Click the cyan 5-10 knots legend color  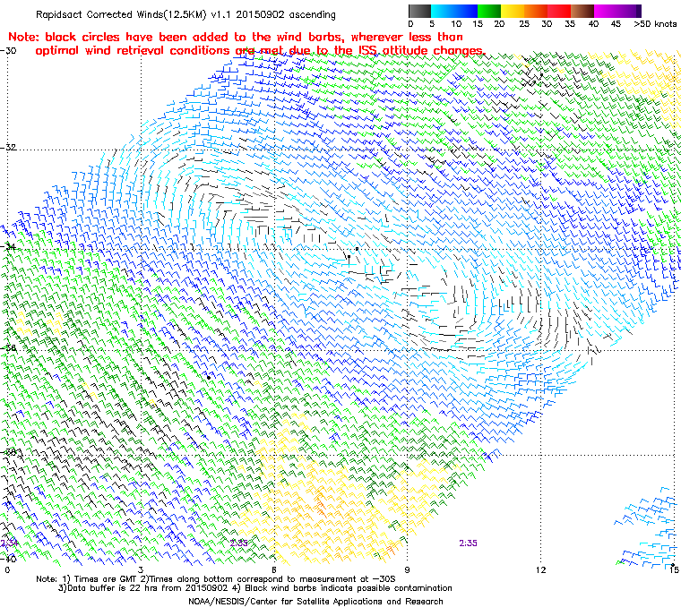443,11
